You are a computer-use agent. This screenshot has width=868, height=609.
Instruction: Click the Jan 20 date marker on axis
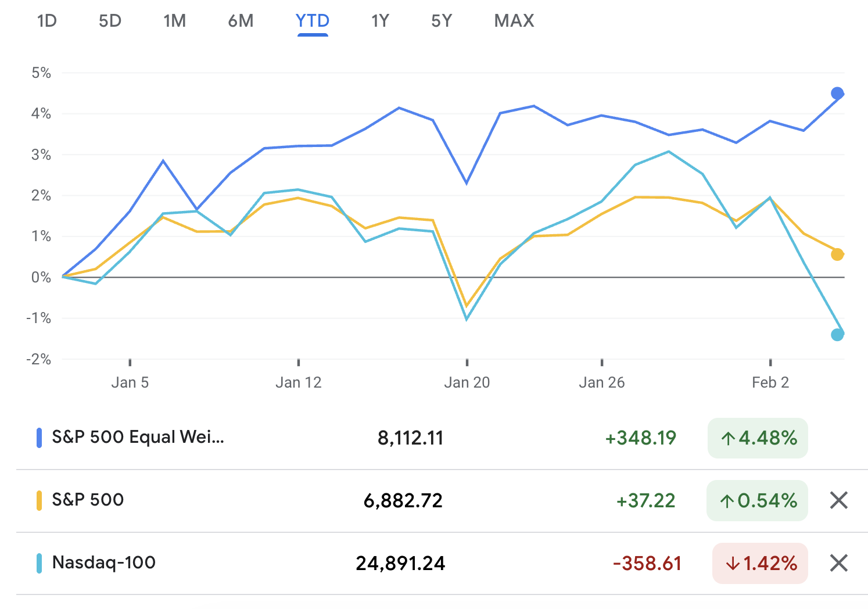click(467, 382)
